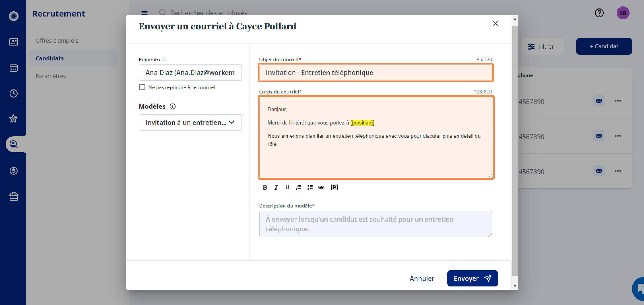
Task: Click the app logo icon in sidebar
Action: click(13, 16)
